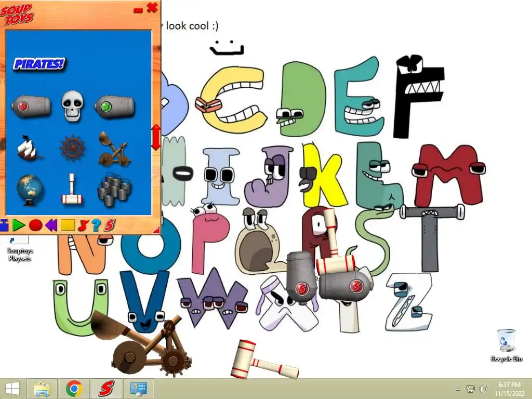Select the globe toy

pyautogui.click(x=30, y=190)
